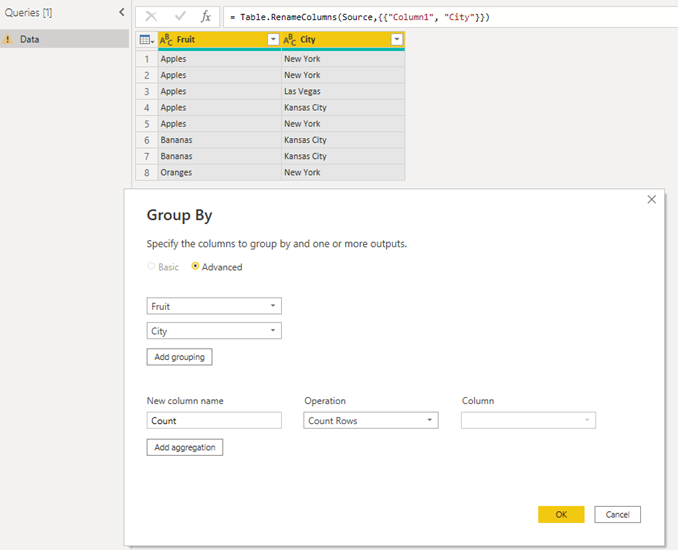Click the Add grouping button

[179, 357]
